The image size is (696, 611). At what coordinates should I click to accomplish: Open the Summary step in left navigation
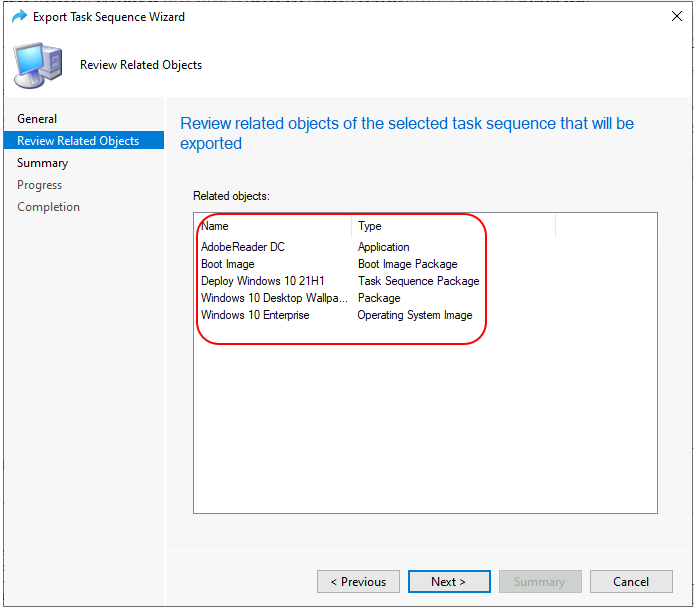(x=42, y=163)
